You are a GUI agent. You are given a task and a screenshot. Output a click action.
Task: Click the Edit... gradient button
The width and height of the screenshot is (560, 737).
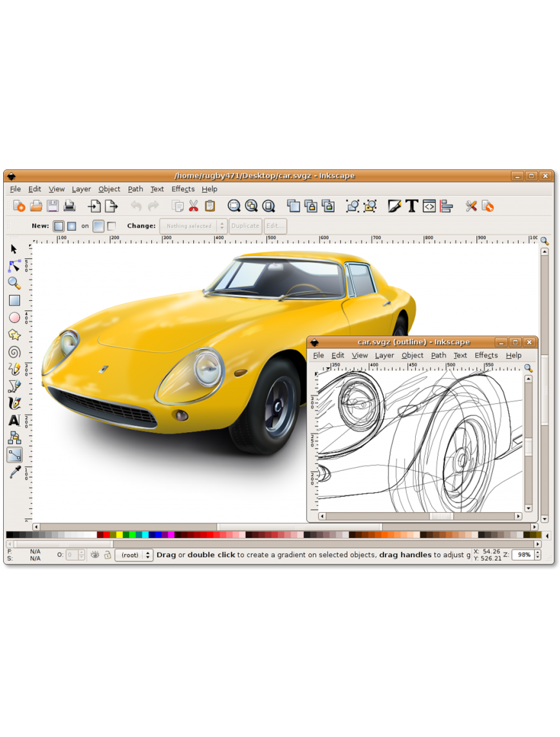(275, 226)
